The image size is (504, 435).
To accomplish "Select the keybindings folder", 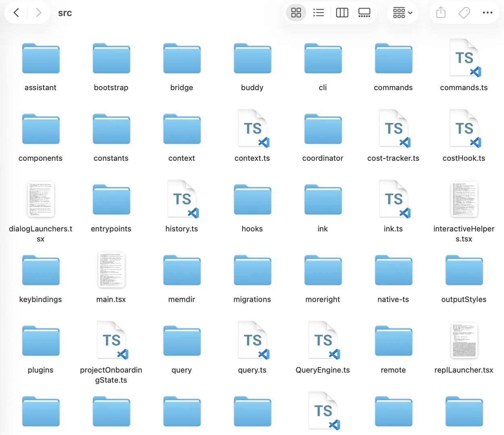I will (41, 270).
